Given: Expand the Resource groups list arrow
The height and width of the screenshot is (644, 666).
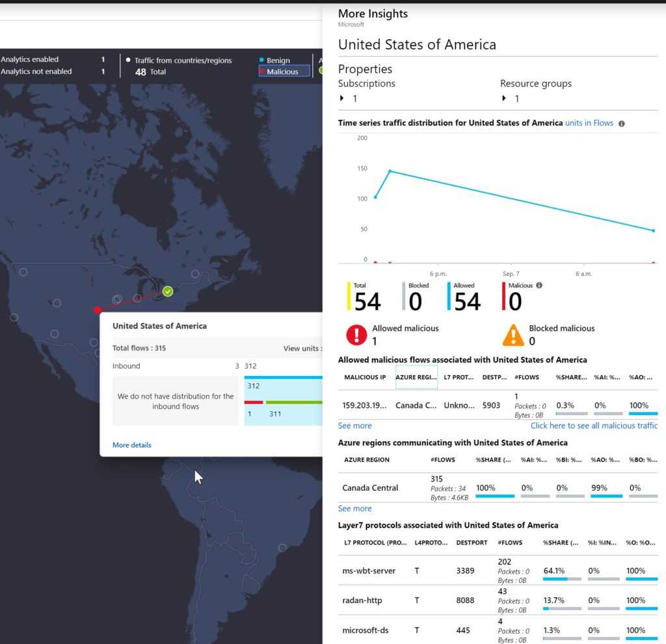Looking at the screenshot, I should click(504, 98).
